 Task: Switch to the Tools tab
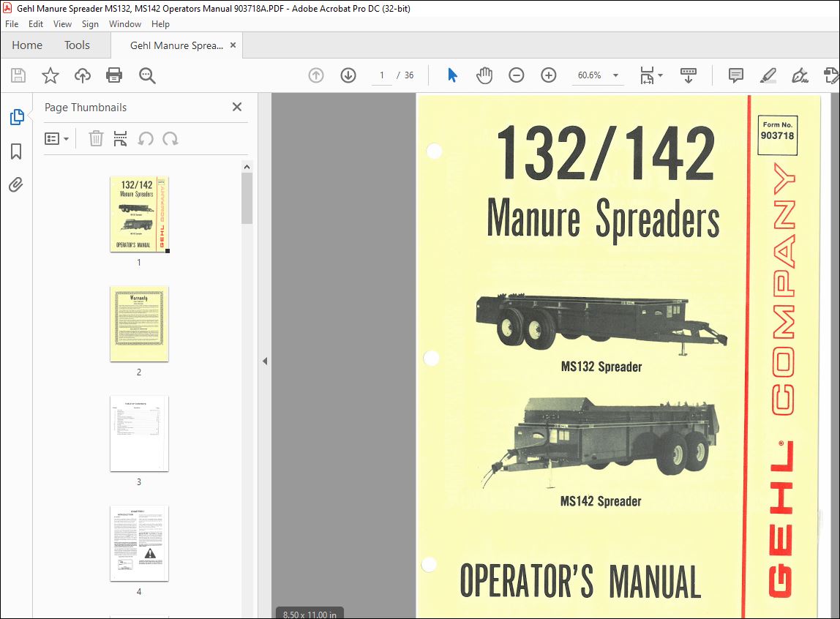(77, 45)
